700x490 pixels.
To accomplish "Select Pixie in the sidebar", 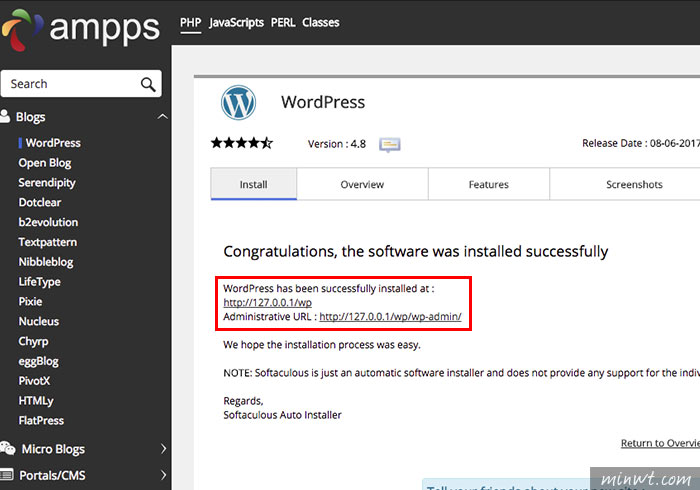I will [x=30, y=302].
